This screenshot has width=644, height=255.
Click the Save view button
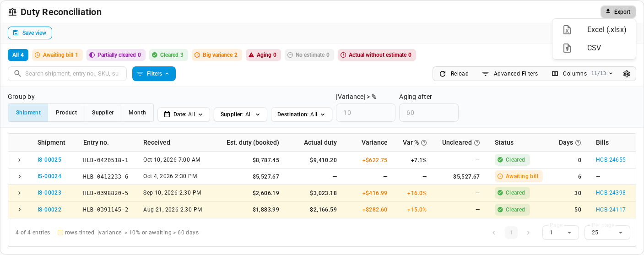30,33
